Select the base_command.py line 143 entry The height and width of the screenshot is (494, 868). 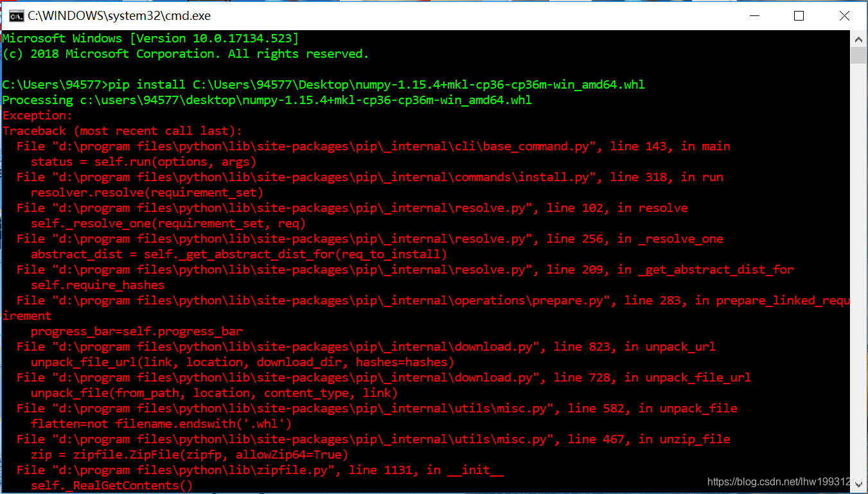click(x=366, y=146)
